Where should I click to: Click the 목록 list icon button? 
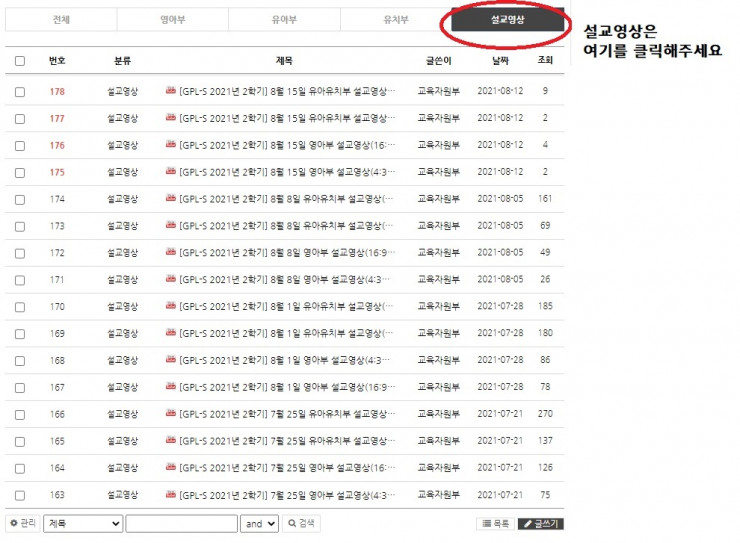495,523
